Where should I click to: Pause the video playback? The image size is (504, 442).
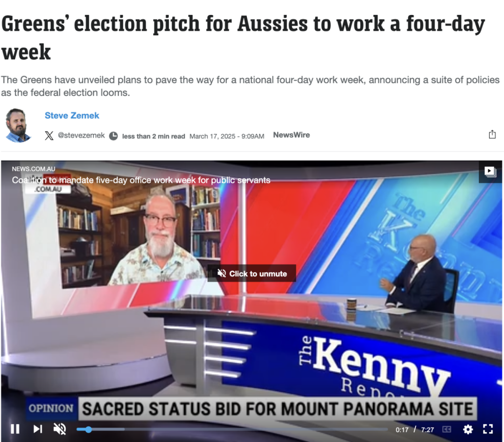click(15, 429)
